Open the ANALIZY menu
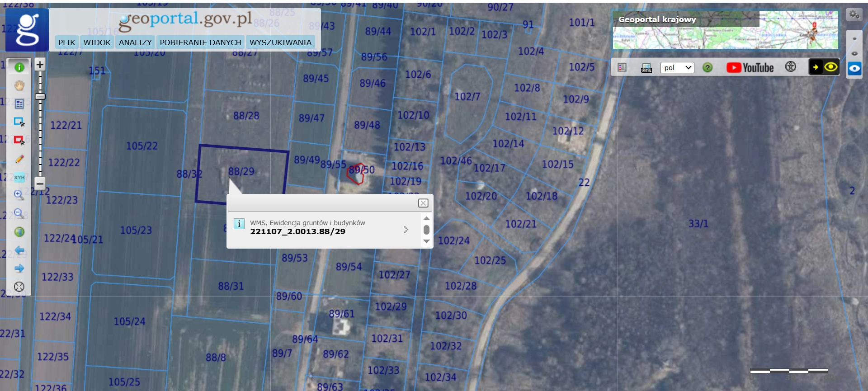 point(135,42)
